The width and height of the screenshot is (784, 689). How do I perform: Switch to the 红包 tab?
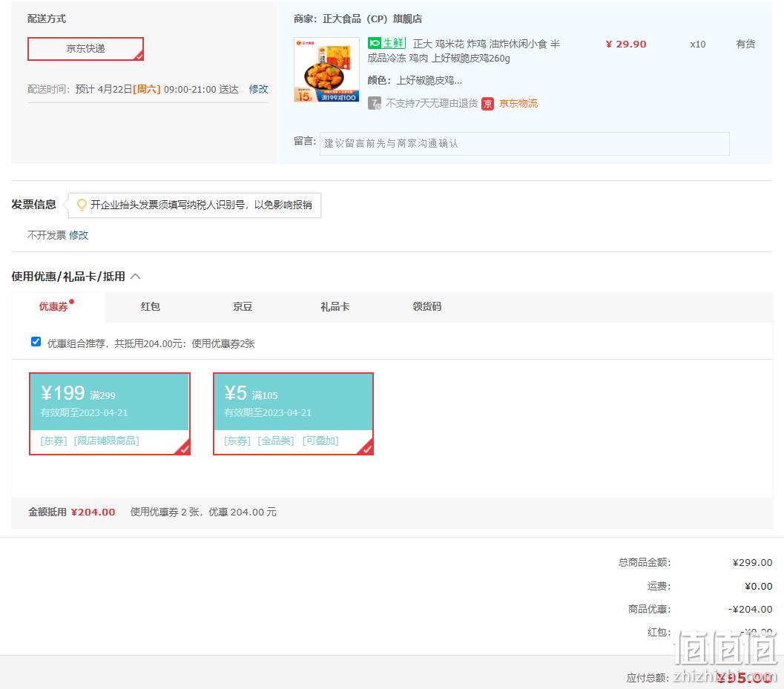150,306
